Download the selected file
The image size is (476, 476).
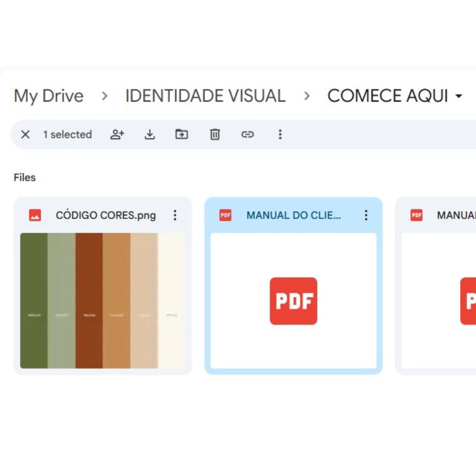click(x=150, y=134)
